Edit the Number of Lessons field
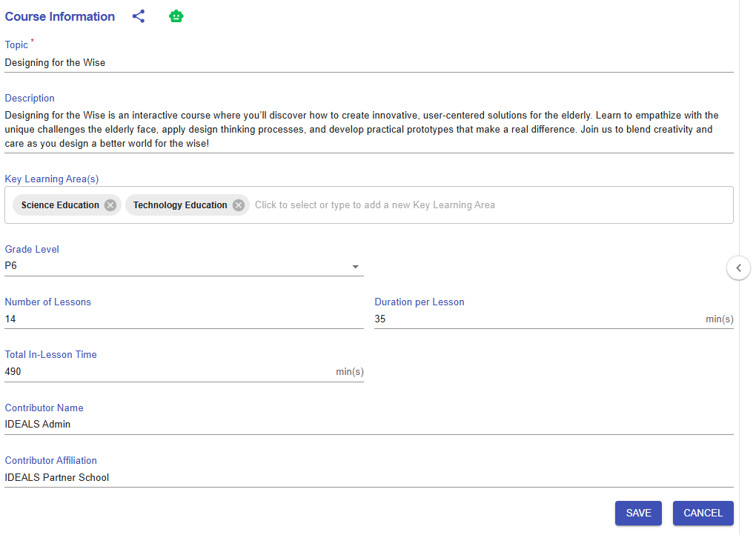 click(183, 319)
